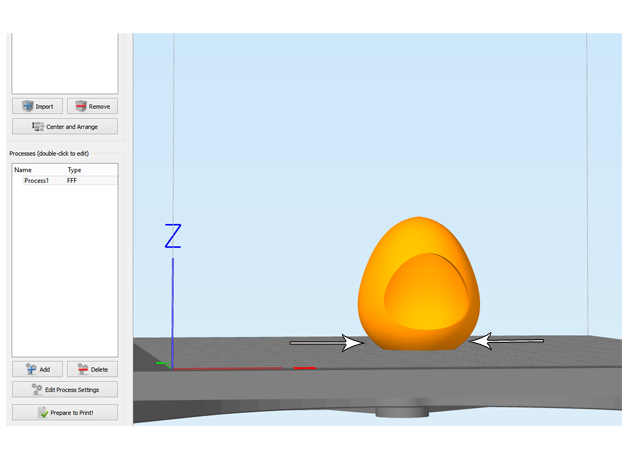628x472 pixels.
Task: Click the Name column header
Action: point(24,170)
